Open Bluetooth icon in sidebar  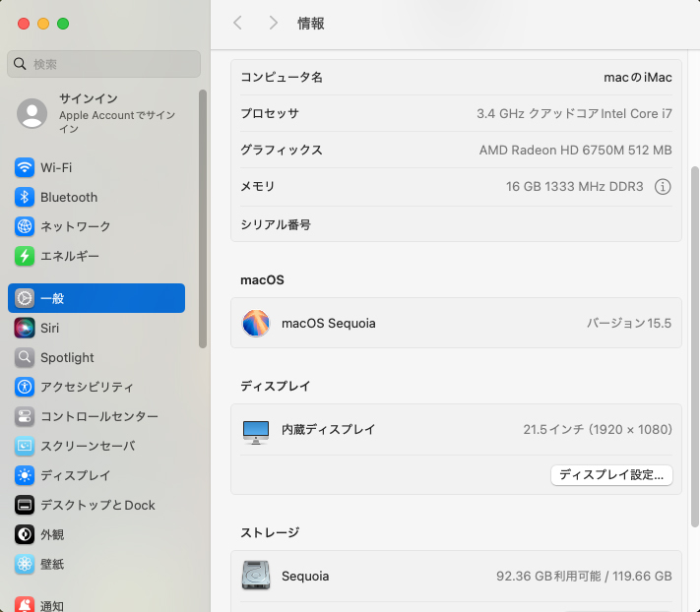25,197
